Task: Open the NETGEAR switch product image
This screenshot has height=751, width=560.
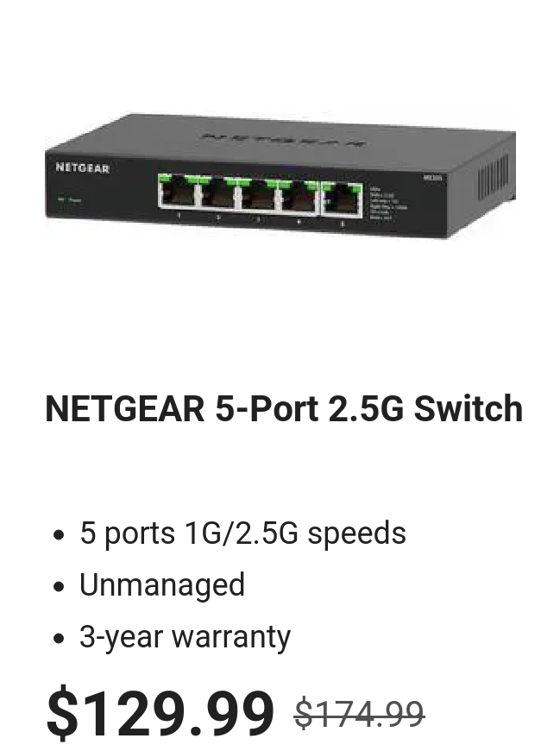Action: pyautogui.click(x=280, y=175)
